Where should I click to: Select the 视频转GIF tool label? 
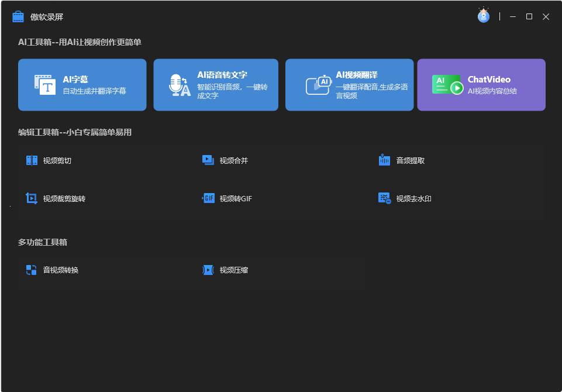[x=236, y=199]
